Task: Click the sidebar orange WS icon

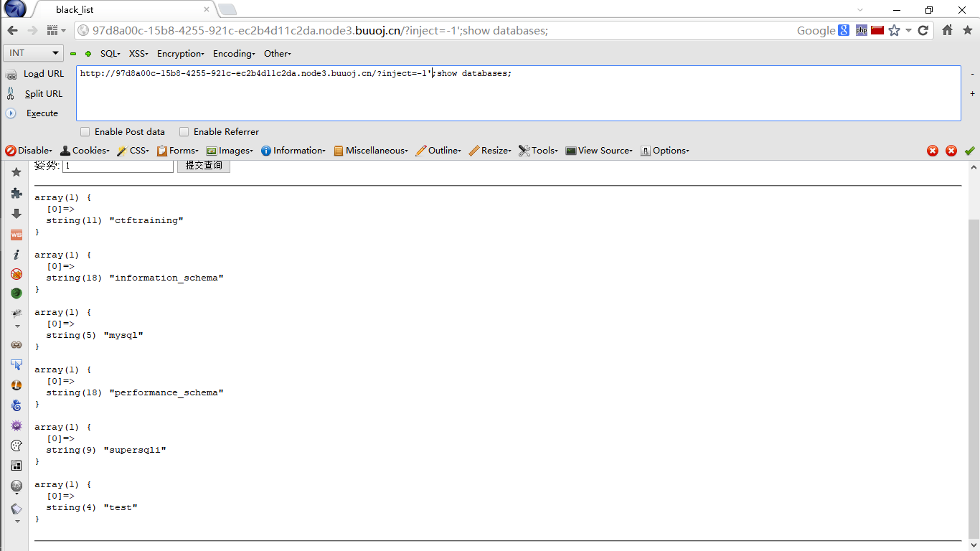Action: (x=17, y=235)
